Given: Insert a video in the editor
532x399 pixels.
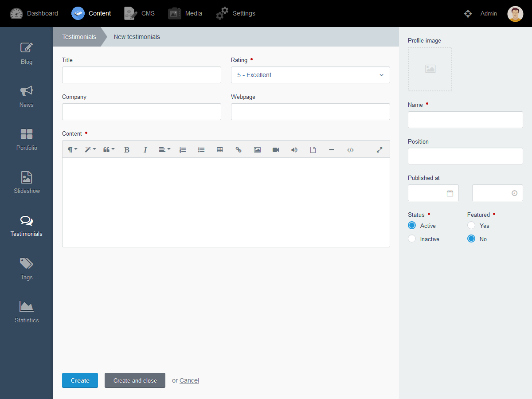Looking at the screenshot, I should tap(276, 150).
